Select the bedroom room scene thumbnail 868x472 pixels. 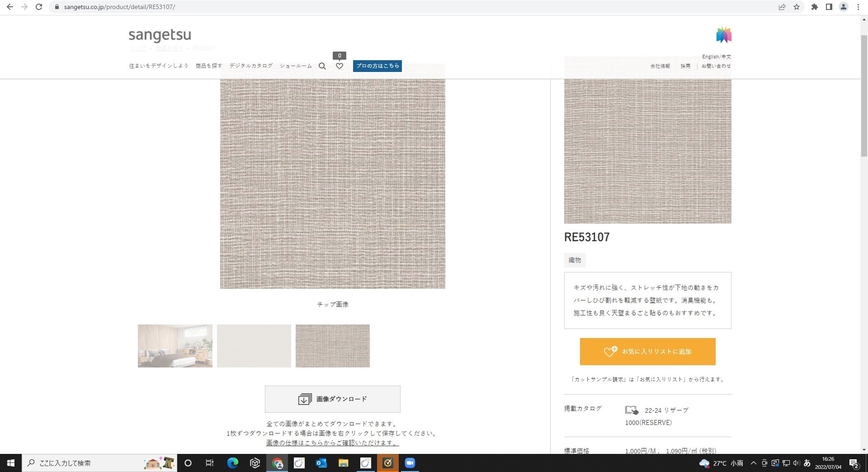(x=175, y=346)
